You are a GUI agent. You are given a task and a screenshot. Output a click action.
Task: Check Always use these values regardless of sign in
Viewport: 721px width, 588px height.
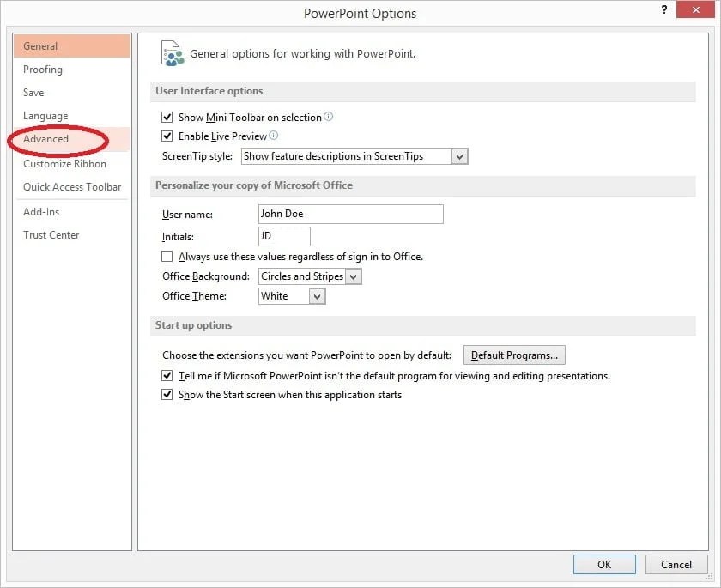(167, 256)
